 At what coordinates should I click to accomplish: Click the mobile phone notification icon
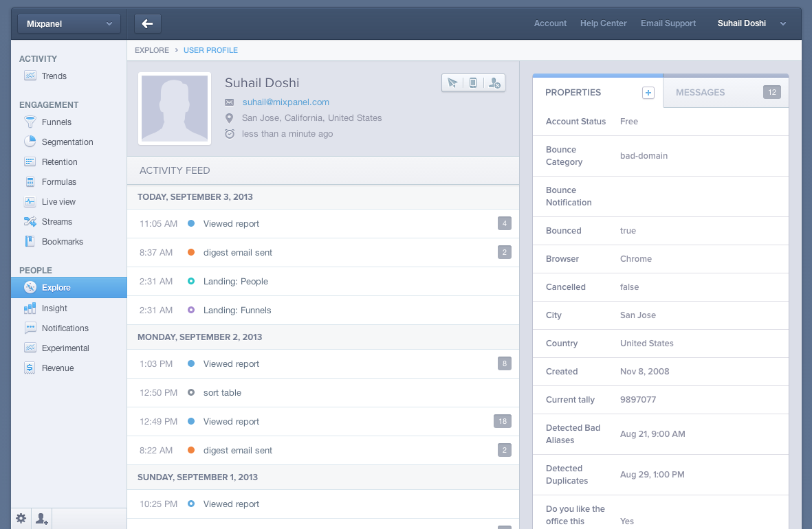(473, 83)
